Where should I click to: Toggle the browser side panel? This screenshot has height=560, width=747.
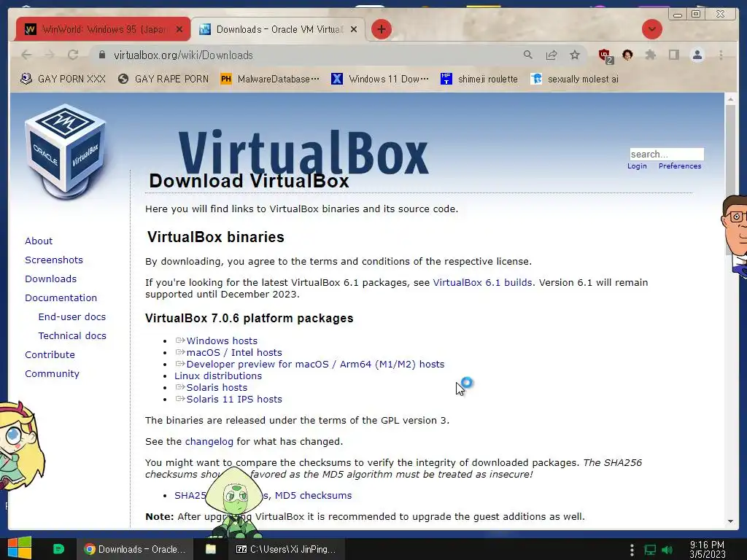click(673, 55)
